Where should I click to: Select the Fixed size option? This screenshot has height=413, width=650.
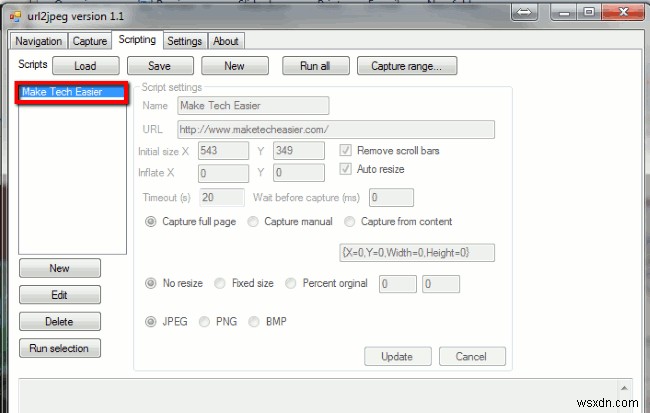[x=220, y=283]
